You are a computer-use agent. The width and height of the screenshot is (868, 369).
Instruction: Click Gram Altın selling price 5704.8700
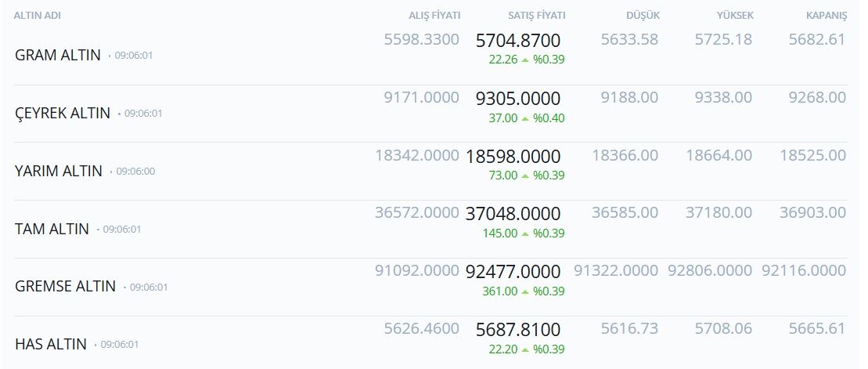pos(518,41)
